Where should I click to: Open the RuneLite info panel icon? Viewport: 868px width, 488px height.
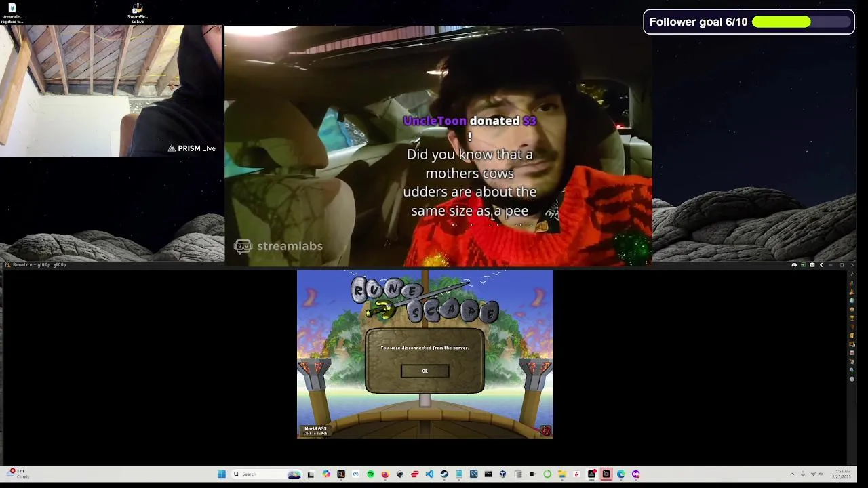tap(852, 379)
